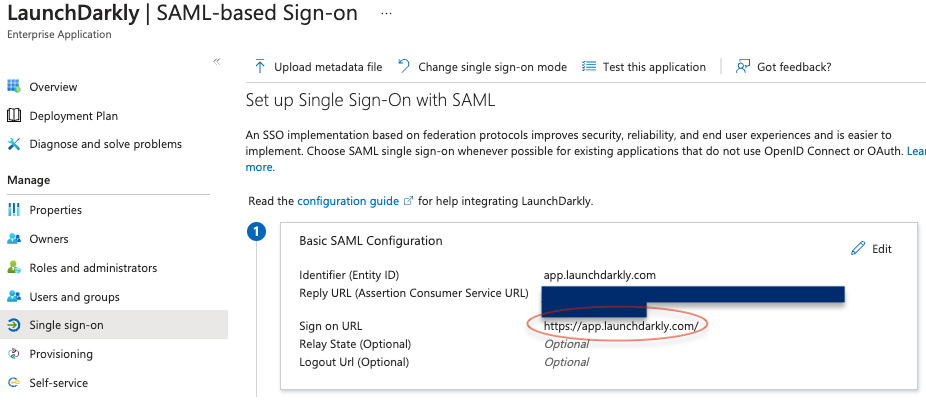
Task: Select the Diagnose and solve problems wrench icon
Action: coord(14,144)
